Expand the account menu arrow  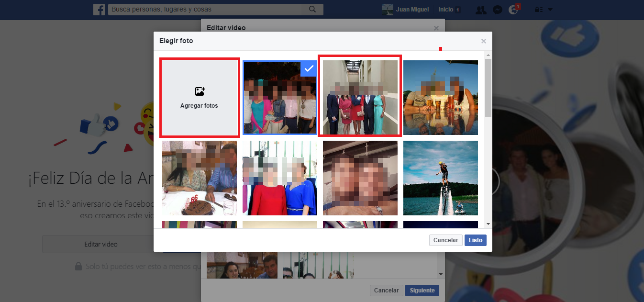[550, 10]
